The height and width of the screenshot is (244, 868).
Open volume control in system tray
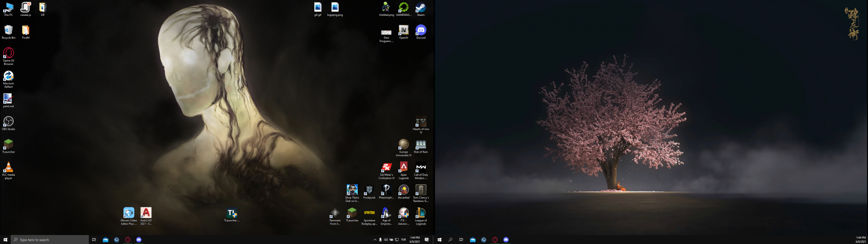(386, 239)
